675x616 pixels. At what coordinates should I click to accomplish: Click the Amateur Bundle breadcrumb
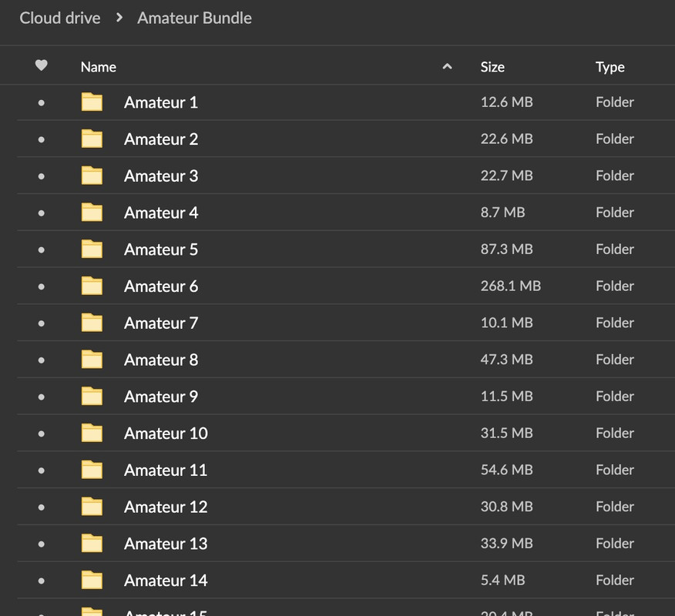point(194,18)
